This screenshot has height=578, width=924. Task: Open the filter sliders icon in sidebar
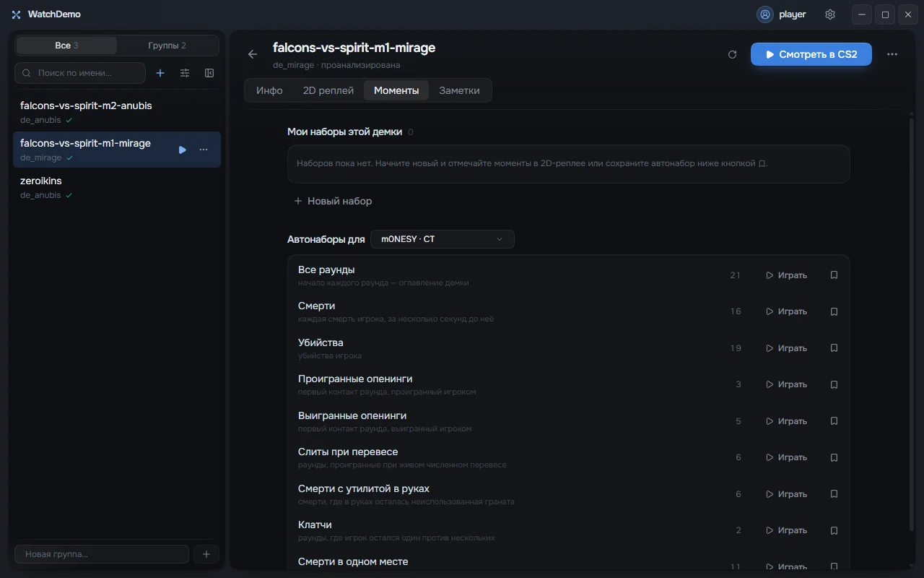pyautogui.click(x=185, y=73)
